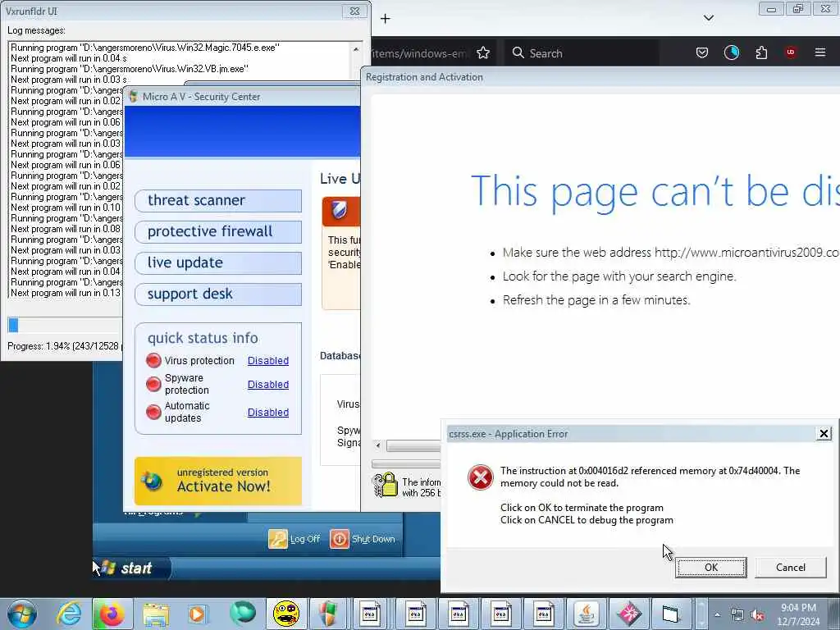Click the Log Off key icon
840x630 pixels.
277,539
